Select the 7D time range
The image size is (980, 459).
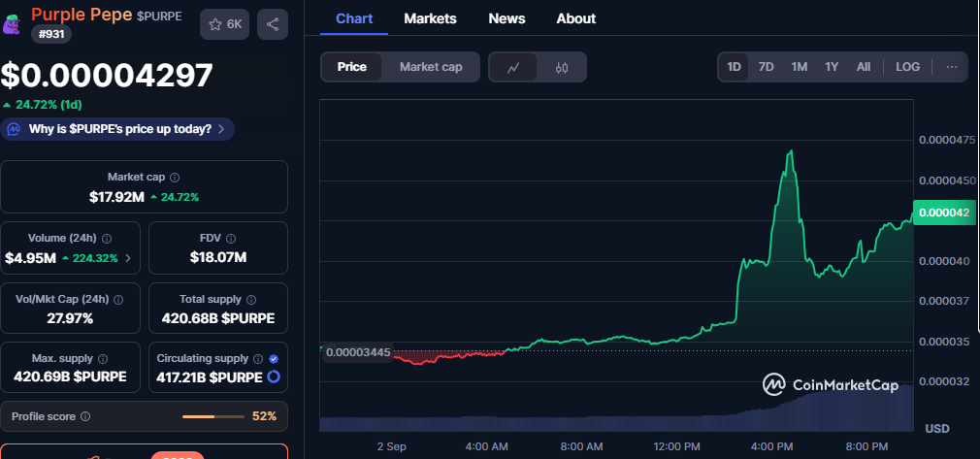[x=767, y=67]
